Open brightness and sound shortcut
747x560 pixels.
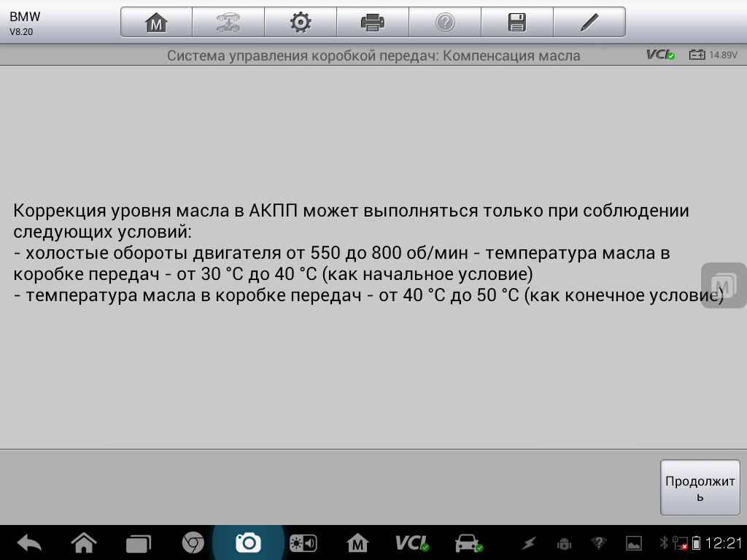pyautogui.click(x=303, y=543)
